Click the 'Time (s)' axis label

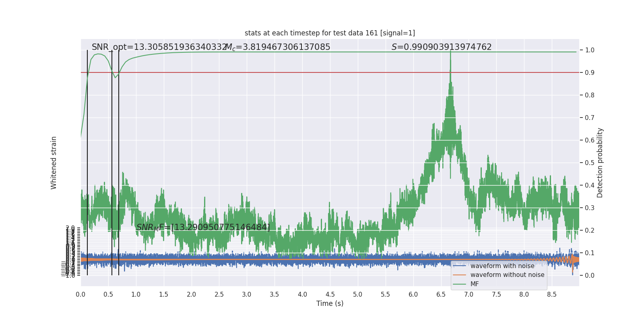330,303
